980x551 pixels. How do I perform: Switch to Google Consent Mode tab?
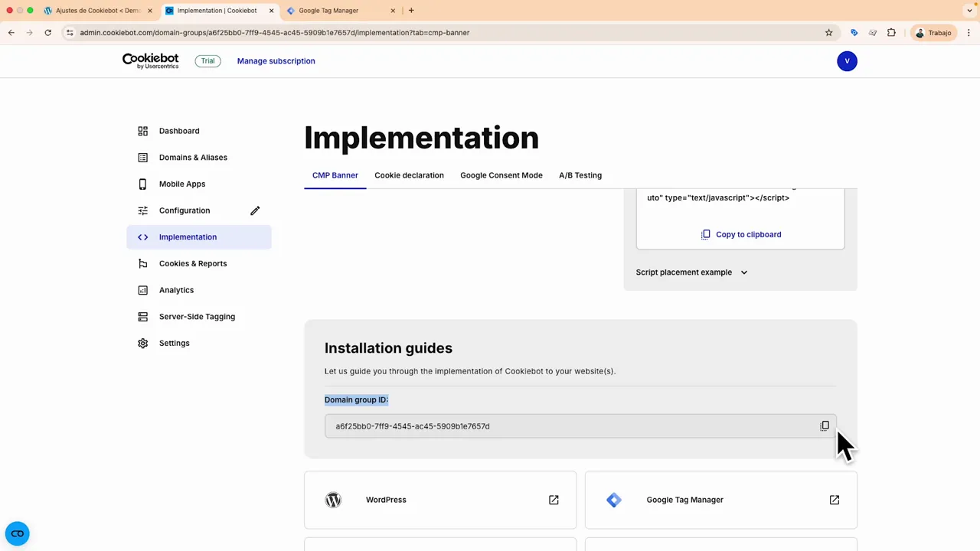[x=501, y=175]
